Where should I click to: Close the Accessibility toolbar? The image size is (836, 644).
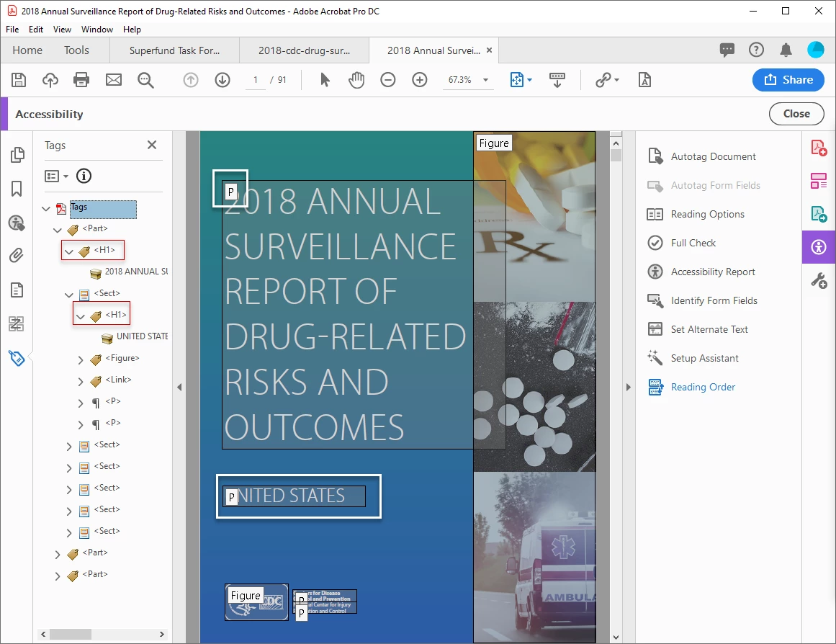(x=796, y=114)
